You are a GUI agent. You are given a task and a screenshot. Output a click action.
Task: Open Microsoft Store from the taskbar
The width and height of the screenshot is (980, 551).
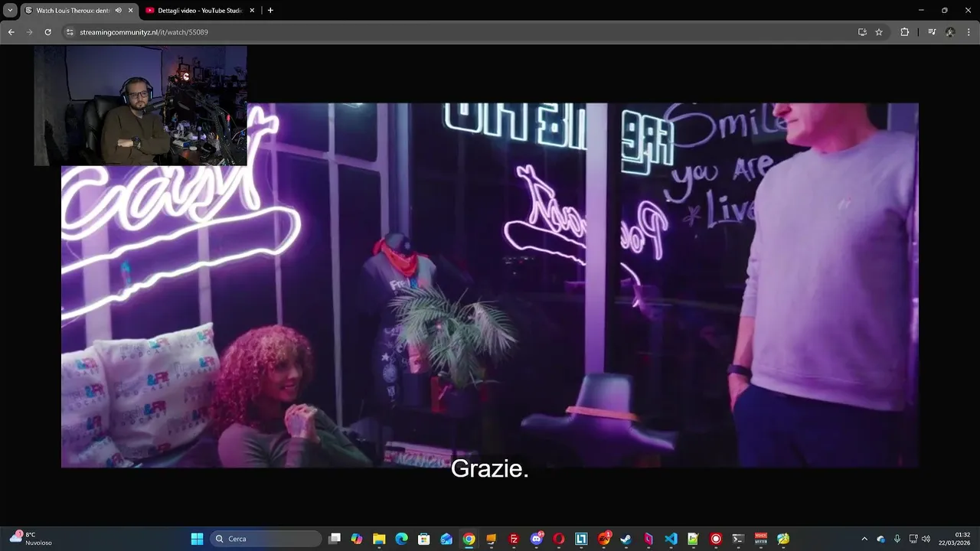[x=423, y=539]
